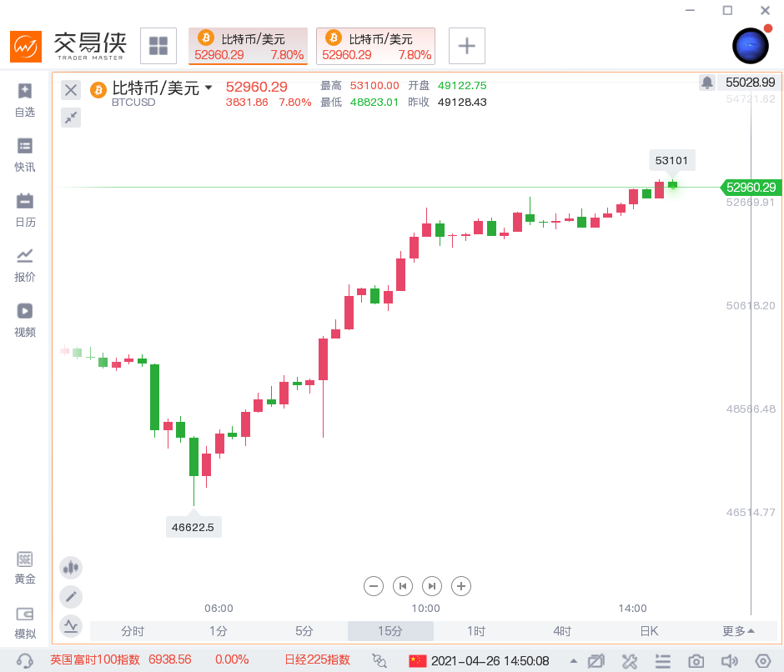
Task: Click the 英国富时100指数 ticker text
Action: [95, 659]
